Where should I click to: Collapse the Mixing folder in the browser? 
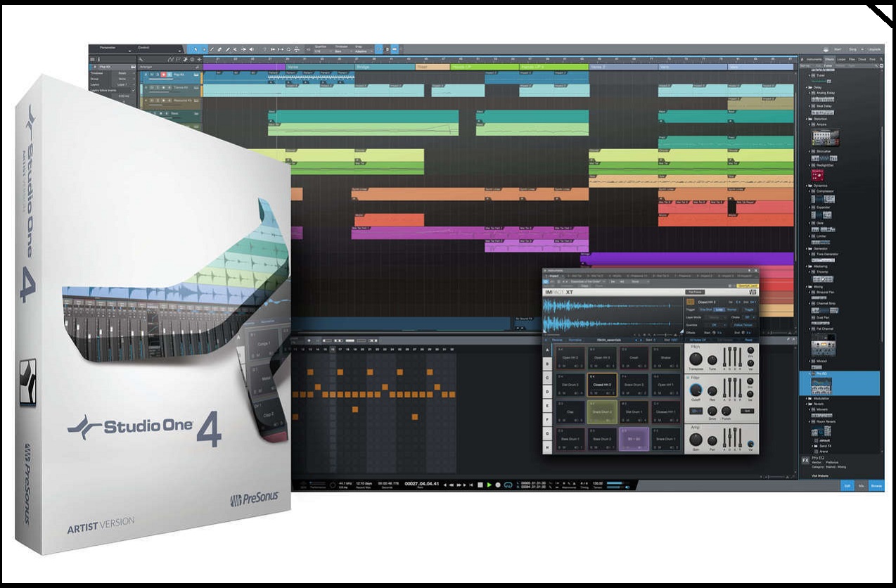click(x=807, y=286)
